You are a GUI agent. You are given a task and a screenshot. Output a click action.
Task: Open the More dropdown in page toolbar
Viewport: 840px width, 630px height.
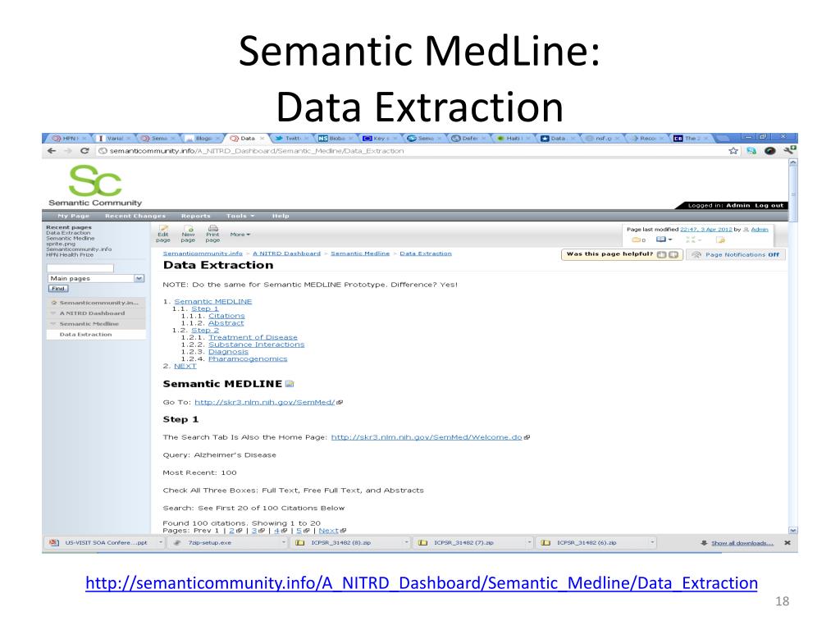click(240, 235)
